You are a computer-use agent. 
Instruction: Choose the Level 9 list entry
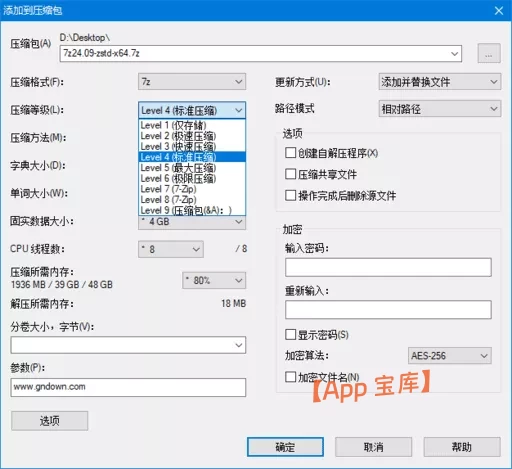pyautogui.click(x=192, y=210)
